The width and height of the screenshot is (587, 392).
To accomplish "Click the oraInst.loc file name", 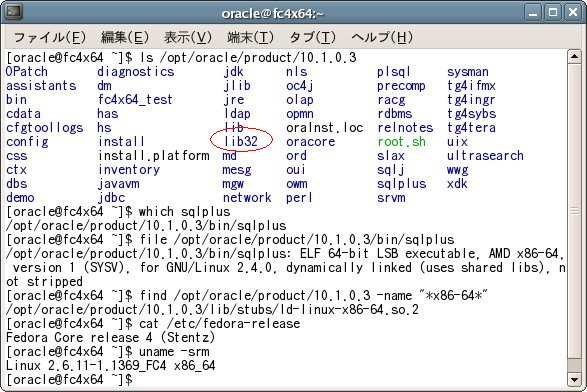I will point(325,128).
